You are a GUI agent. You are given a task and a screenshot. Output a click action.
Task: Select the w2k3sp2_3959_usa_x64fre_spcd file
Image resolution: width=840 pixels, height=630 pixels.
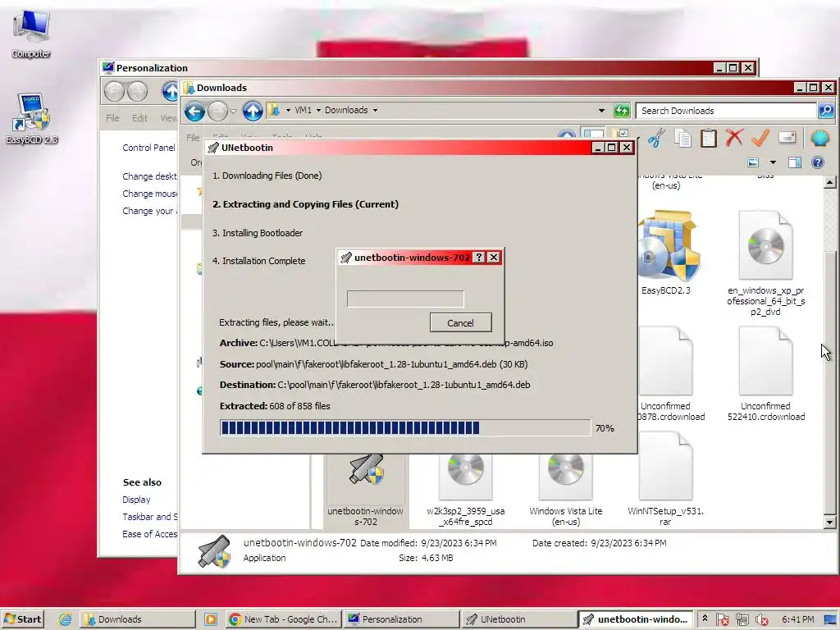pyautogui.click(x=466, y=491)
